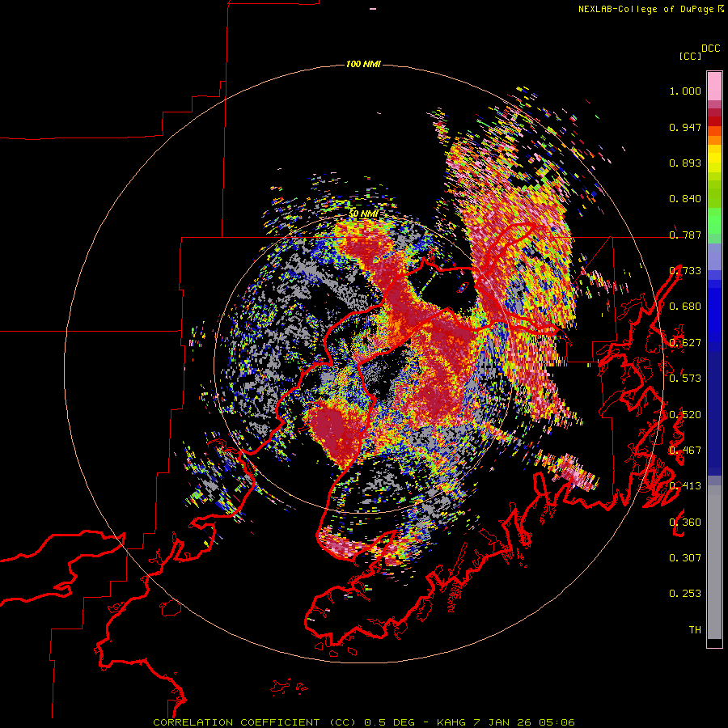This screenshot has height=728, width=728.
Task: Select the 100 NMI range ring label
Action: [363, 64]
